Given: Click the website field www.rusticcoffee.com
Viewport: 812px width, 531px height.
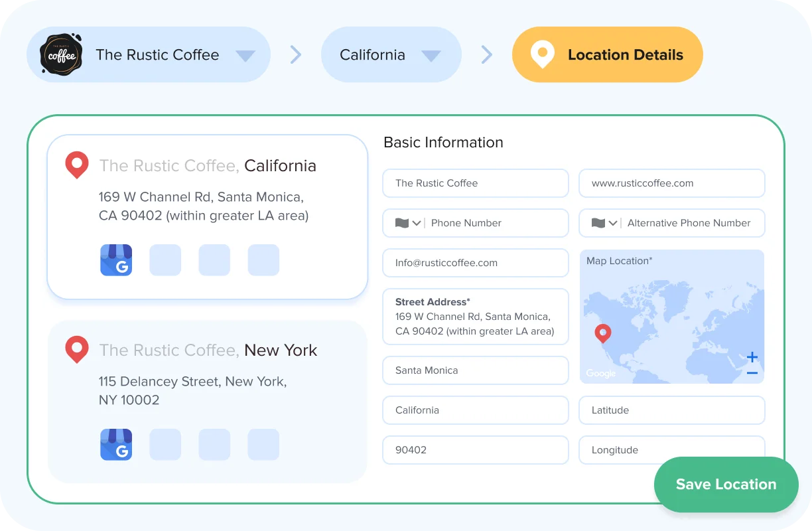Looking at the screenshot, I should 671,183.
